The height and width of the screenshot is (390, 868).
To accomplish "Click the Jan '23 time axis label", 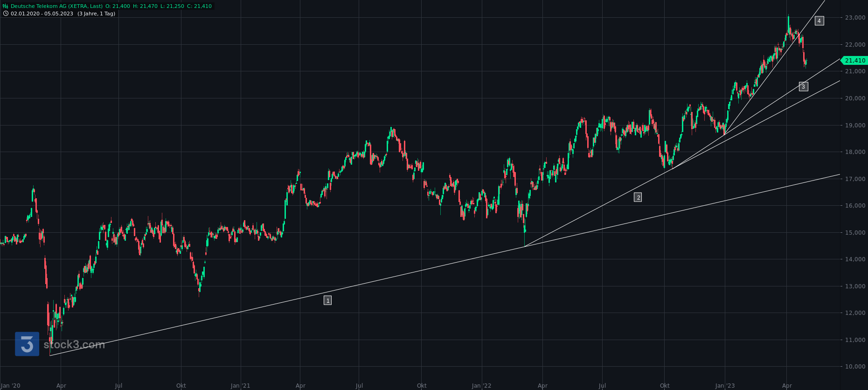I will [725, 386].
